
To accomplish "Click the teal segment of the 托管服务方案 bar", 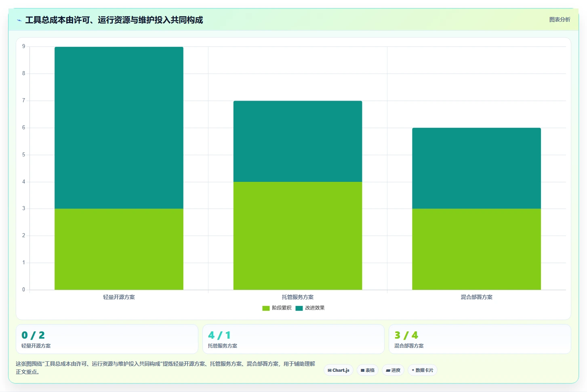I will pos(298,141).
